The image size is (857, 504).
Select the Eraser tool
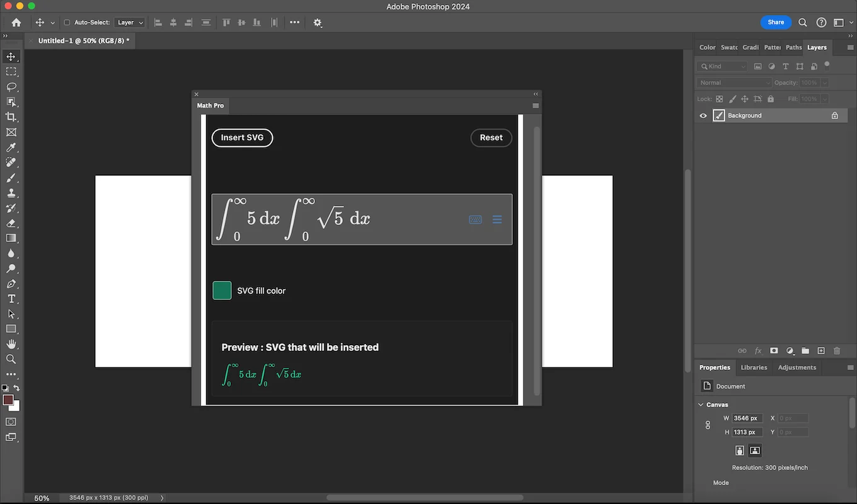[x=11, y=223]
